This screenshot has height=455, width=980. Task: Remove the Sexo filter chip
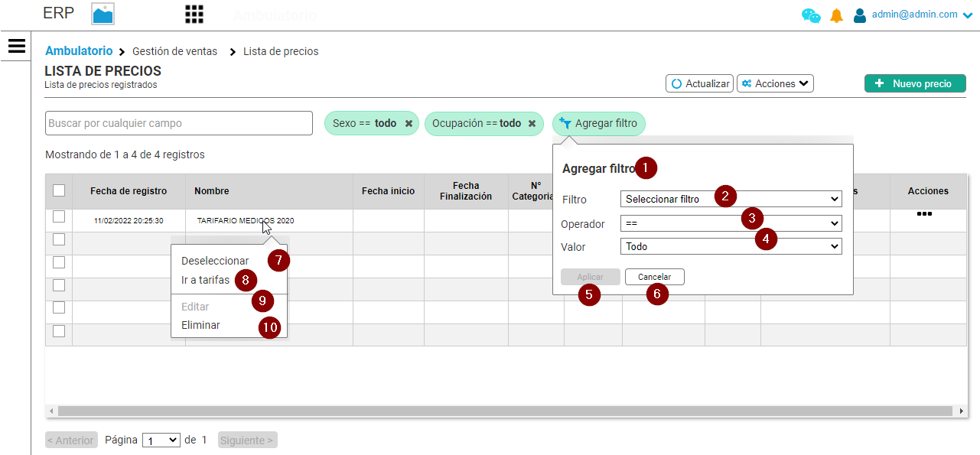coord(409,124)
